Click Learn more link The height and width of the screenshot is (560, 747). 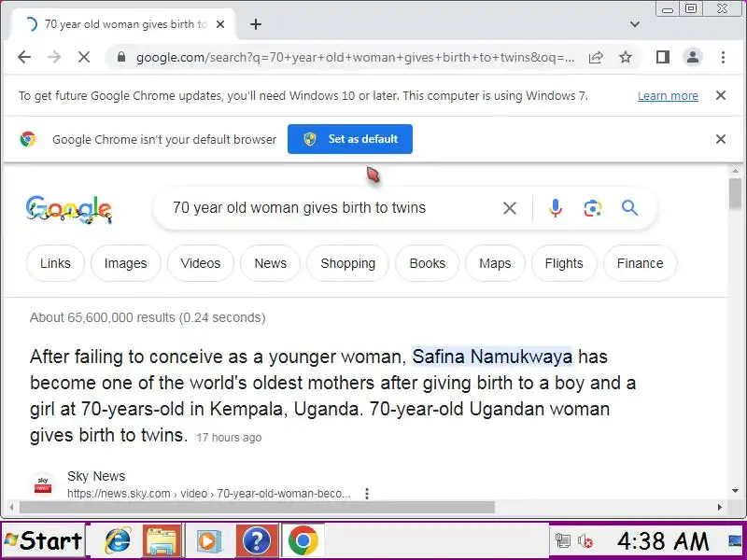pos(668,96)
